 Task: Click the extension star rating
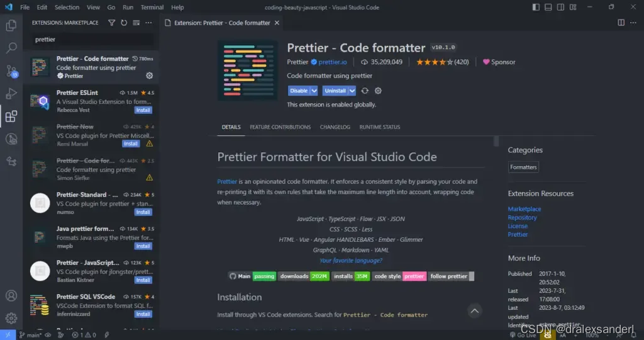tap(442, 62)
